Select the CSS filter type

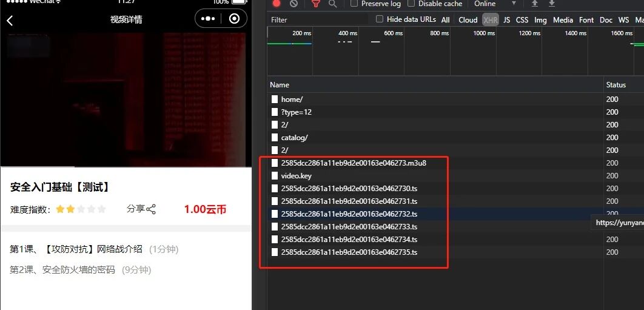pyautogui.click(x=522, y=20)
